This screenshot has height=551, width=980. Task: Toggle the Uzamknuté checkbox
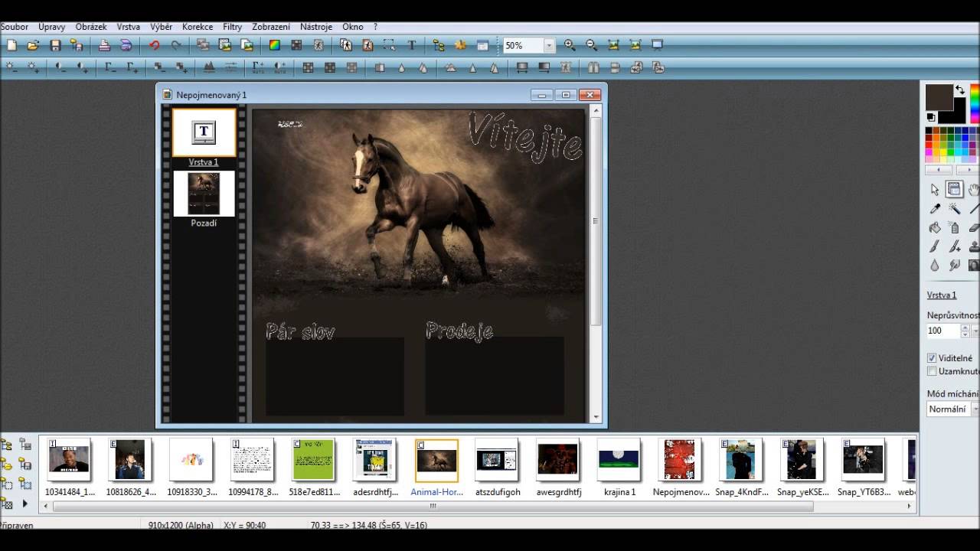click(x=932, y=371)
